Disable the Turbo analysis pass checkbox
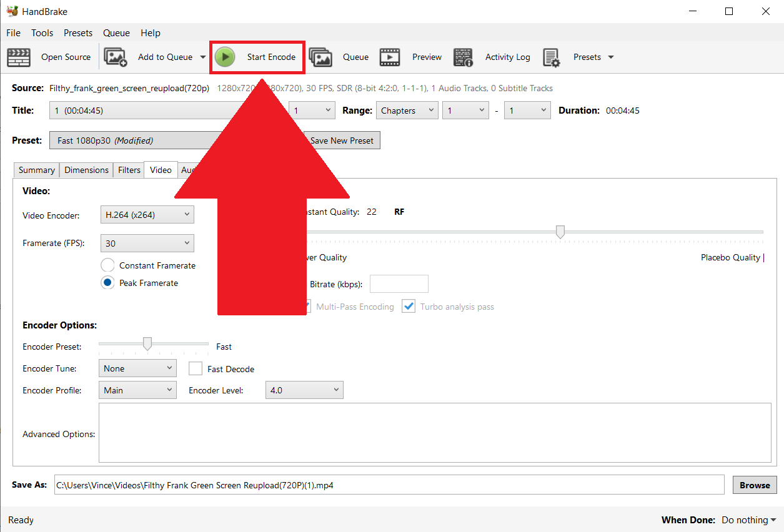 [409, 306]
